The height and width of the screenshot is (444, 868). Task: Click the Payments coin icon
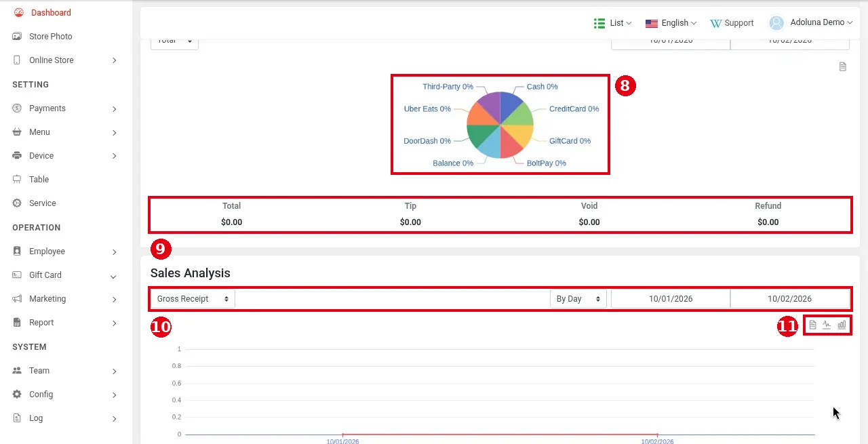pos(17,108)
